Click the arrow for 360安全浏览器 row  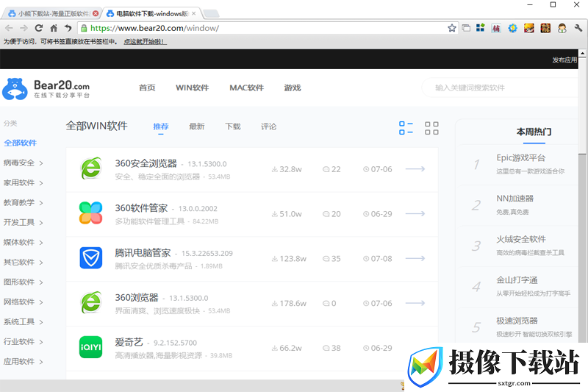[x=415, y=169]
